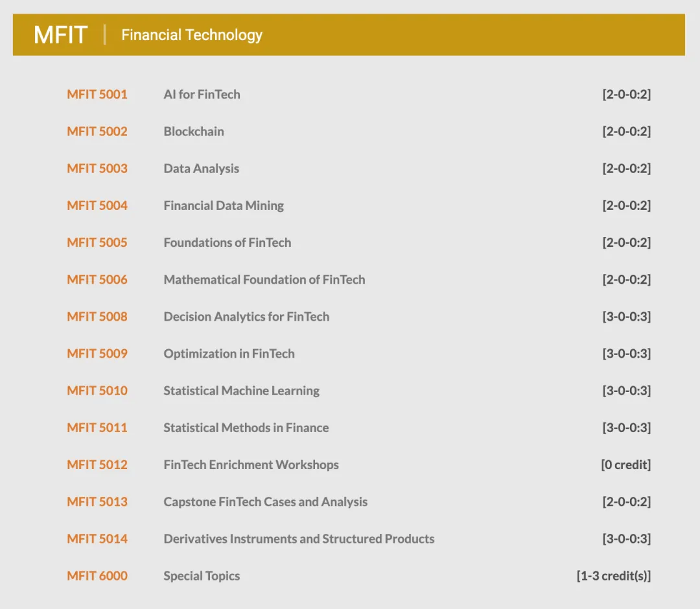Open the MFIT 5001 course link

(x=97, y=94)
